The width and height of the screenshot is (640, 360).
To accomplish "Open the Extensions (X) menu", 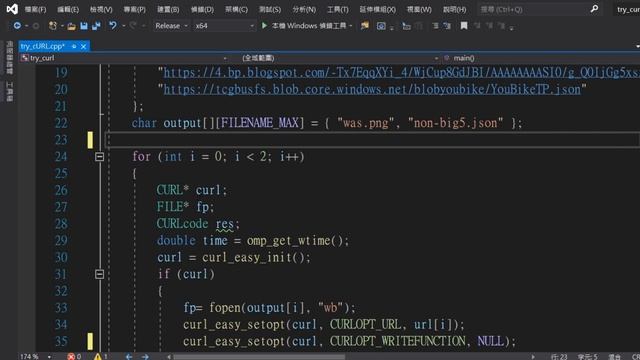I will (378, 9).
